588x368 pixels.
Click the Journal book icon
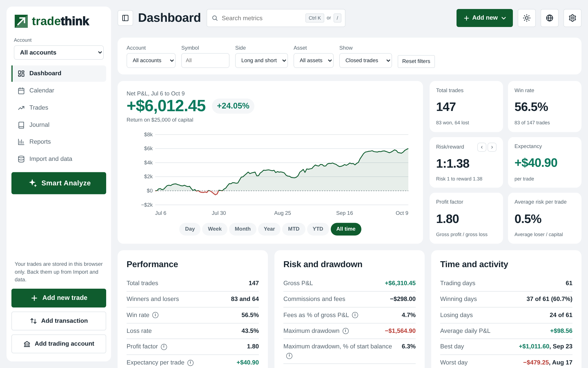(21, 125)
